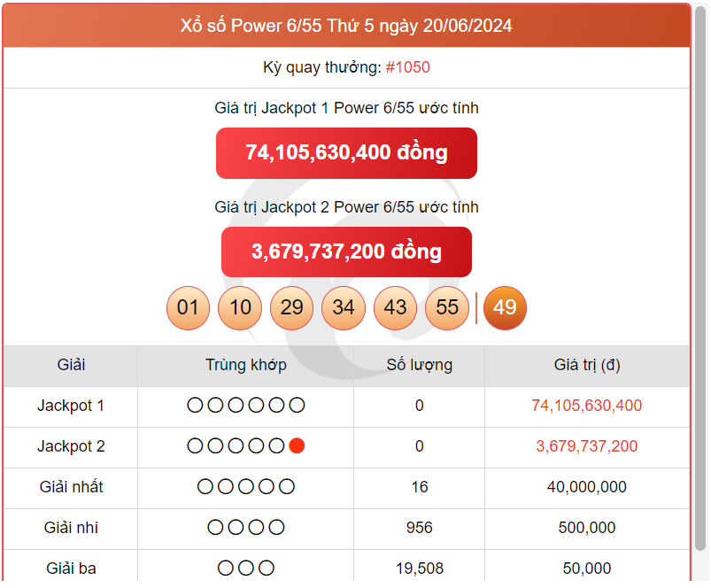
Task: Select lottery ball 43
Action: 395,308
